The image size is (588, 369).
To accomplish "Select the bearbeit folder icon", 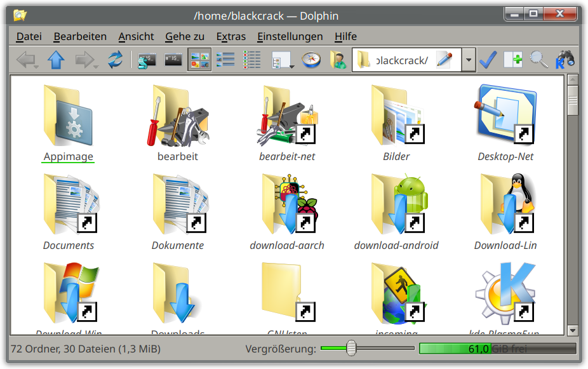I will [178, 116].
